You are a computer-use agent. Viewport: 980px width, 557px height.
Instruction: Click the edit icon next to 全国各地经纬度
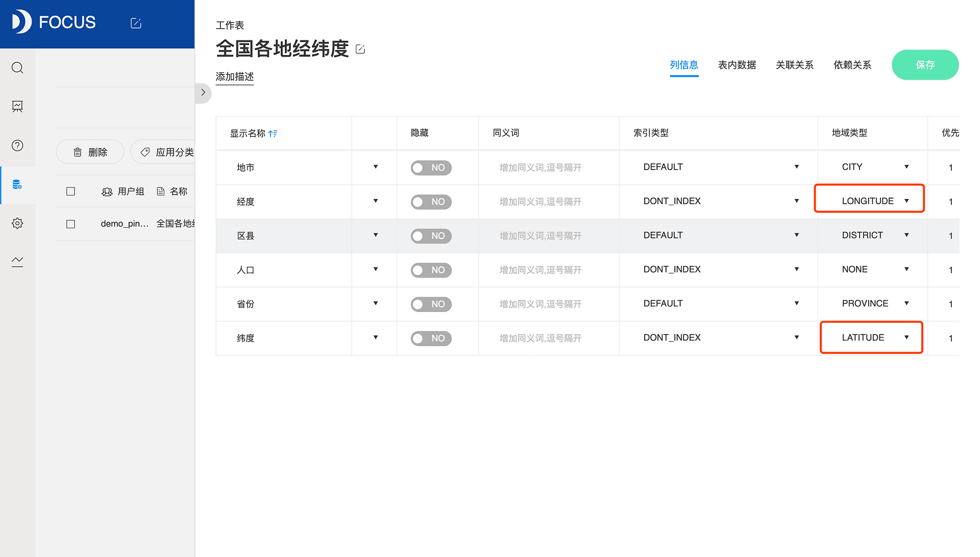pyautogui.click(x=361, y=49)
